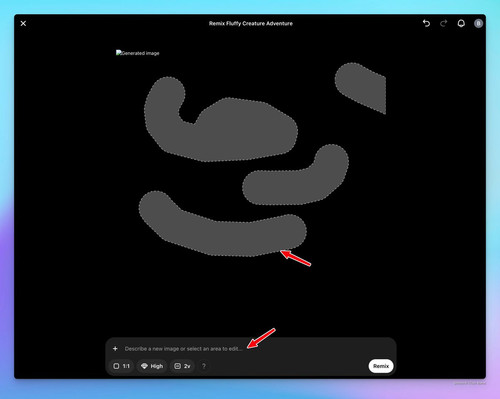The height and width of the screenshot is (399, 500).
Task: Undo the last selection
Action: (x=426, y=23)
